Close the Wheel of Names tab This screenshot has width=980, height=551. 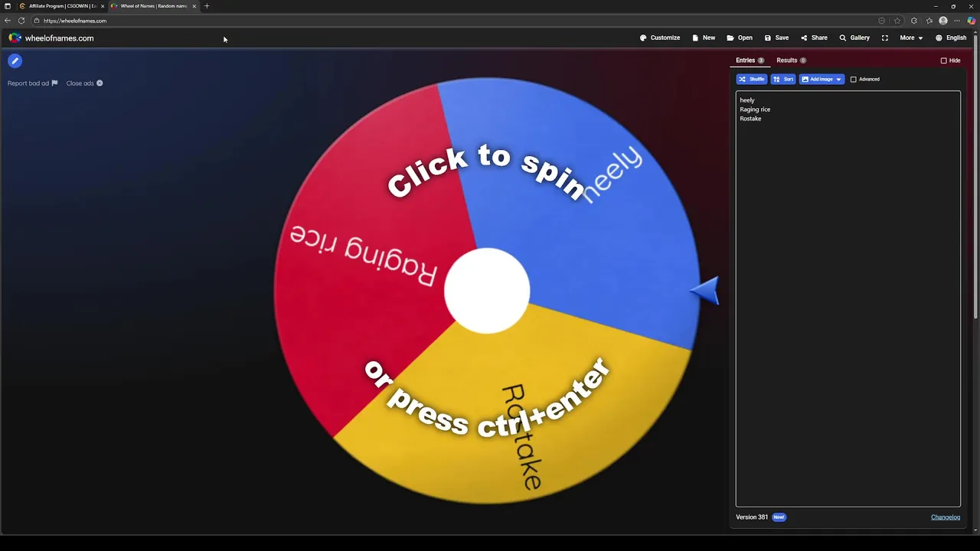pyautogui.click(x=194, y=6)
